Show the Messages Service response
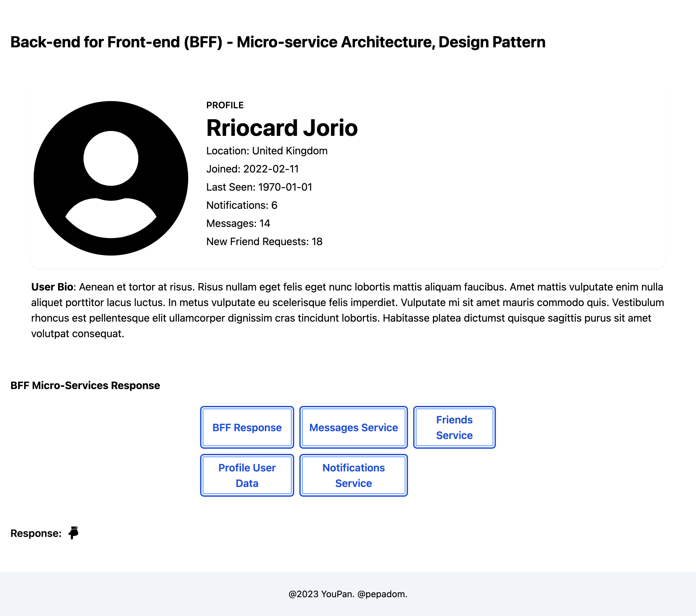 click(354, 427)
